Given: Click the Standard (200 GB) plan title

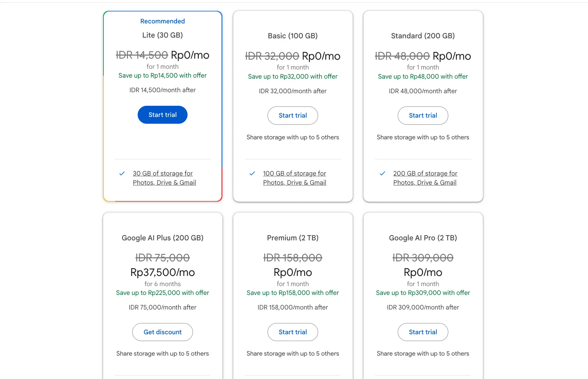Looking at the screenshot, I should point(423,36).
